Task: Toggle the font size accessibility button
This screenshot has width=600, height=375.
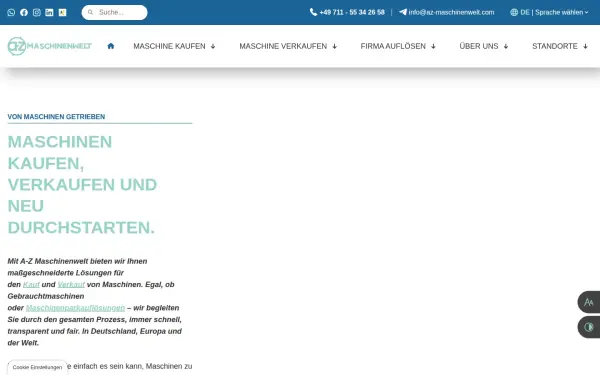Action: point(589,302)
